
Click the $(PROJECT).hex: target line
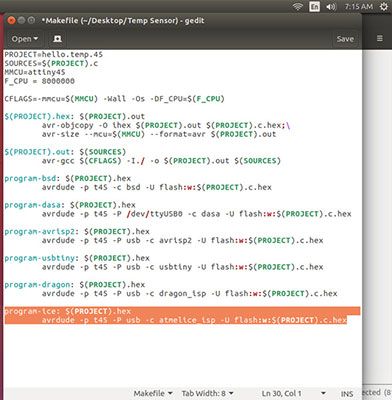[x=75, y=117]
